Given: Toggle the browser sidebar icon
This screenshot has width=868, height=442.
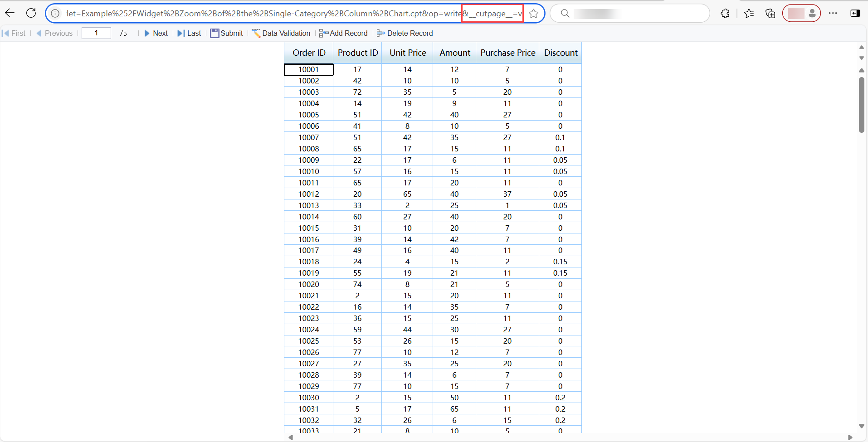Looking at the screenshot, I should pos(855,14).
